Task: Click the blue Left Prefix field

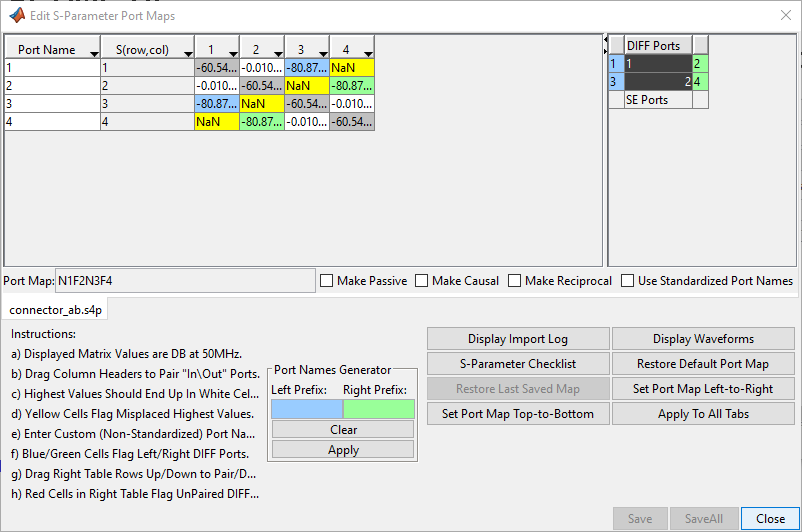Action: (x=307, y=409)
